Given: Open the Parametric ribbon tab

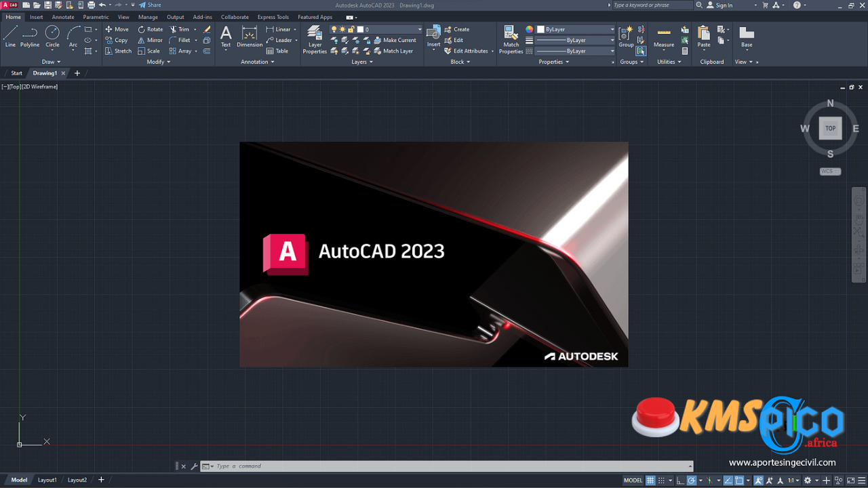Looking at the screenshot, I should tap(96, 17).
